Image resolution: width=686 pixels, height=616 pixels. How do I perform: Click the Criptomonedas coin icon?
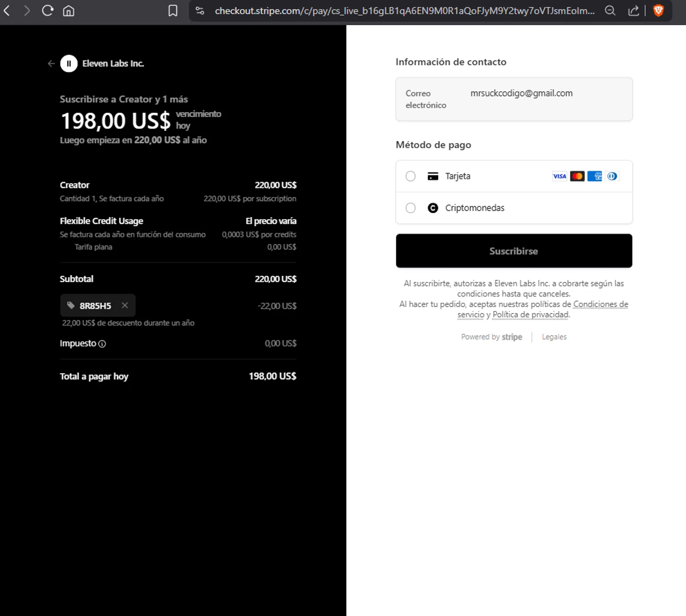[433, 208]
